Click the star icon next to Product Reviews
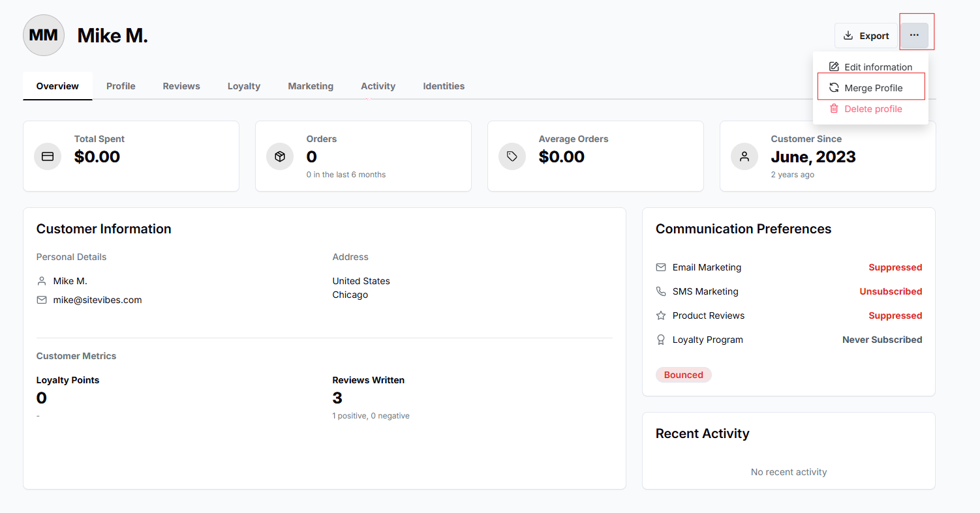Image resolution: width=980 pixels, height=513 pixels. pyautogui.click(x=661, y=315)
